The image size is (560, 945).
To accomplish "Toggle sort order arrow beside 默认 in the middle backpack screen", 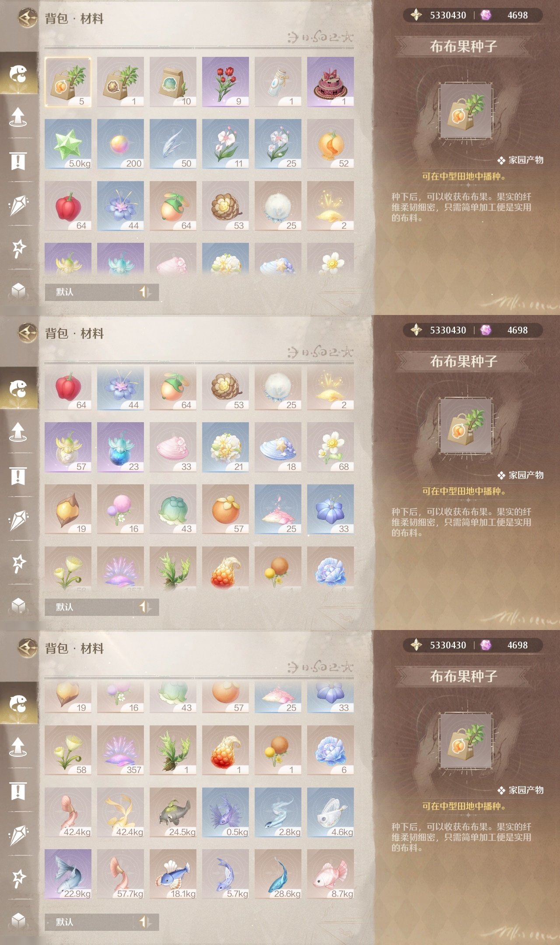I will coord(145,607).
